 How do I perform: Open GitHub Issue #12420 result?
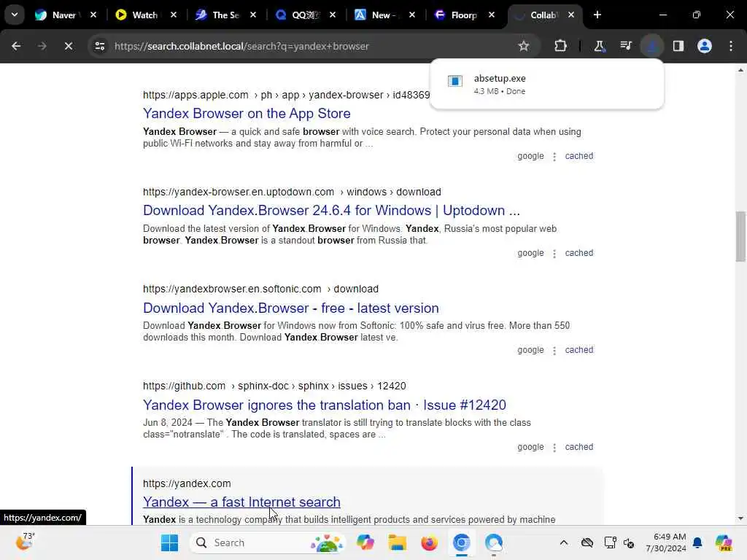click(324, 405)
